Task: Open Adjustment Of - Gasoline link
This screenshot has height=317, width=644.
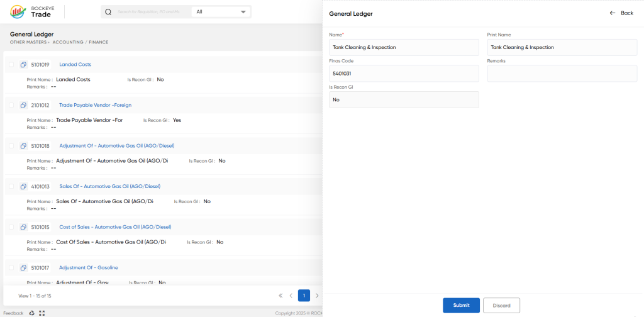Action: [x=88, y=268]
